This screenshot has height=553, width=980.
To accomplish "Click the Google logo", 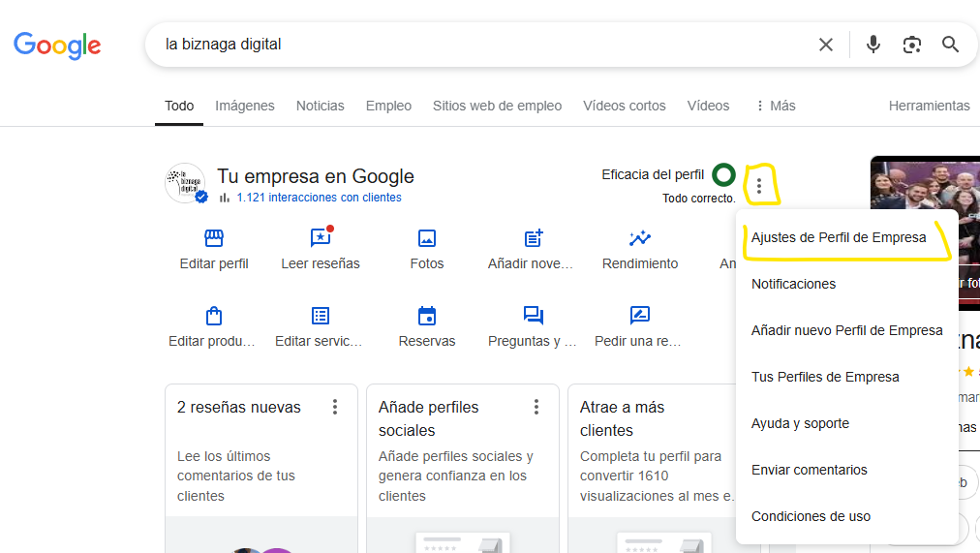I will click(57, 45).
